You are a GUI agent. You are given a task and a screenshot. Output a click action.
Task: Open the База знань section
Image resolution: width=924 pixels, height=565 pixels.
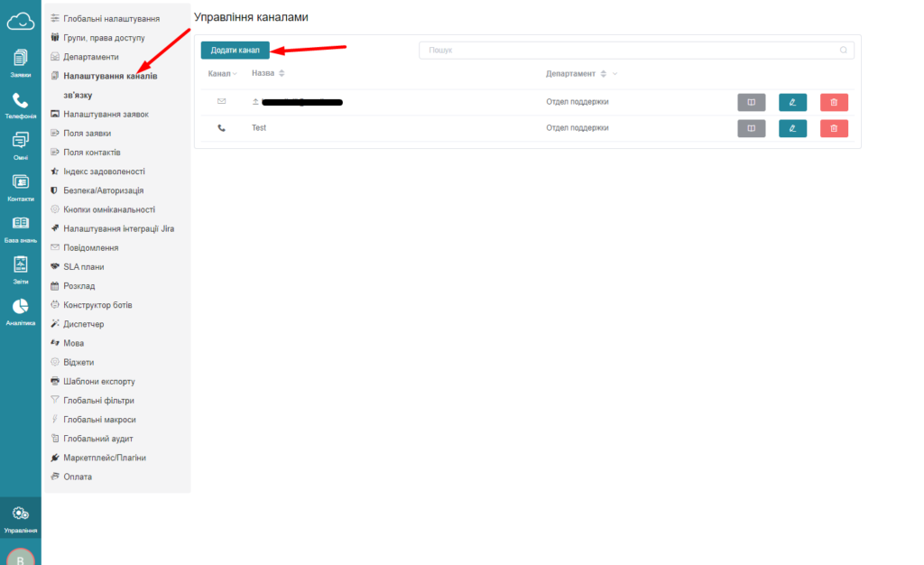20,227
